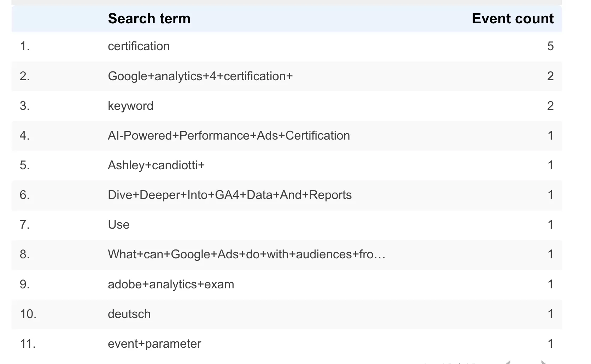Select 'Google+analytics+4+certification+' search term

coord(200,76)
